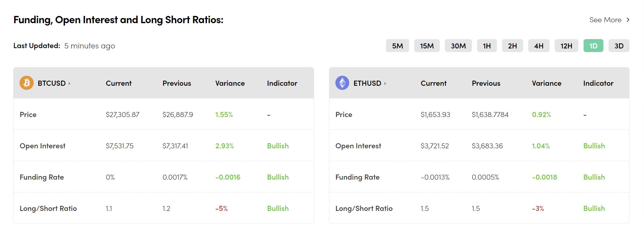Open the See More link
Viewport: 644px width, 238px height.
(605, 20)
